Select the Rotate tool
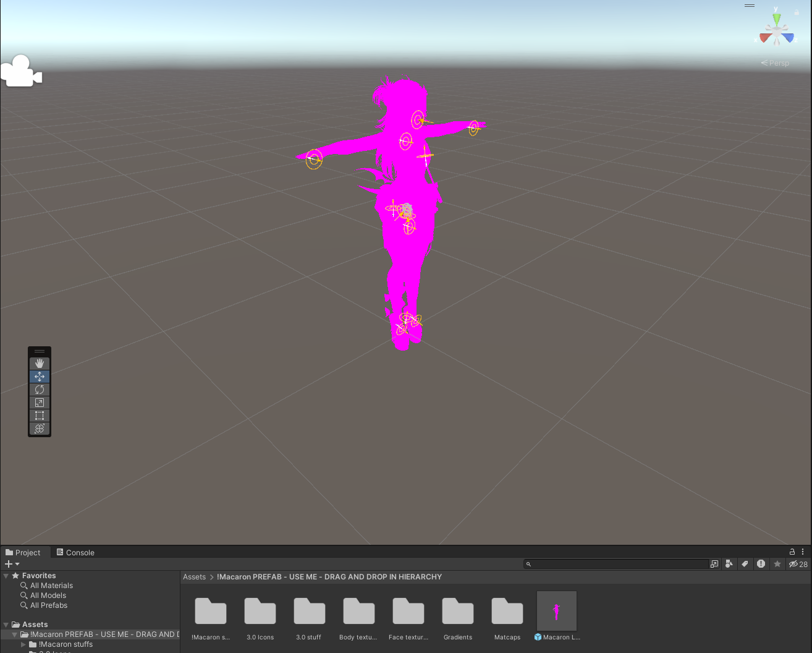The image size is (812, 653). coord(40,390)
